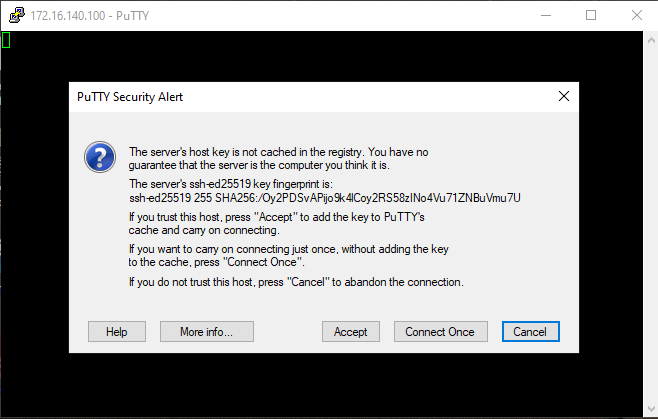The width and height of the screenshot is (658, 419).
Task: Click the "host key is not cached" message
Action: tap(278, 158)
